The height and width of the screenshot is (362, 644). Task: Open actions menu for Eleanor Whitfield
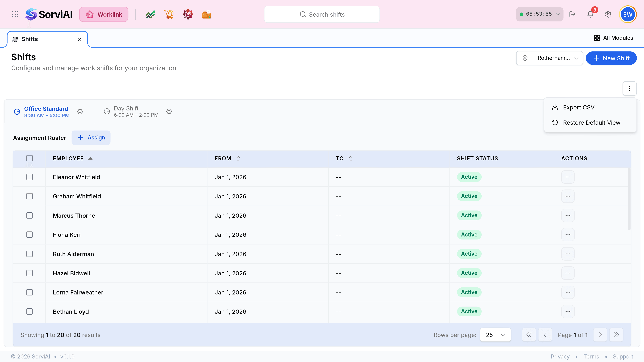(x=568, y=177)
